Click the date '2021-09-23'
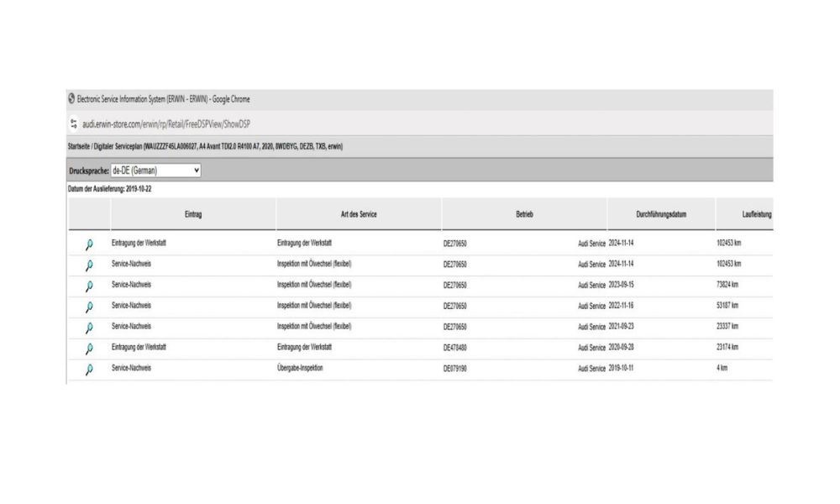Image resolution: width=840 pixels, height=504 pixels. click(621, 326)
